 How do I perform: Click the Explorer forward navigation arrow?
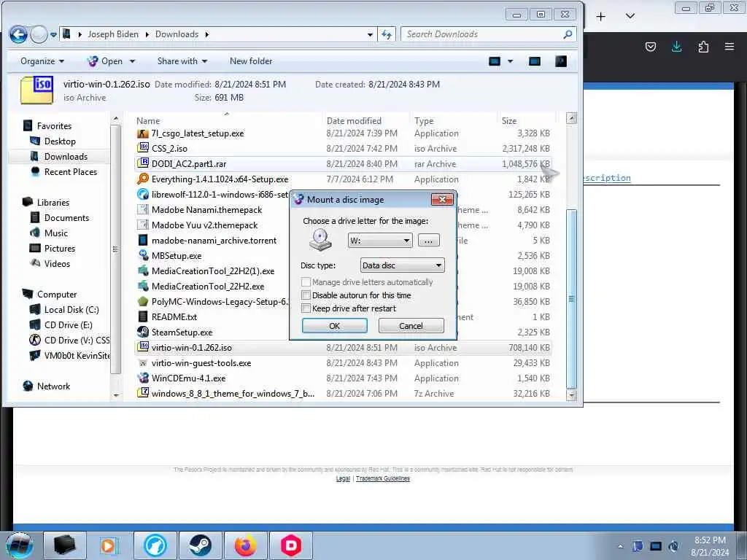(39, 34)
